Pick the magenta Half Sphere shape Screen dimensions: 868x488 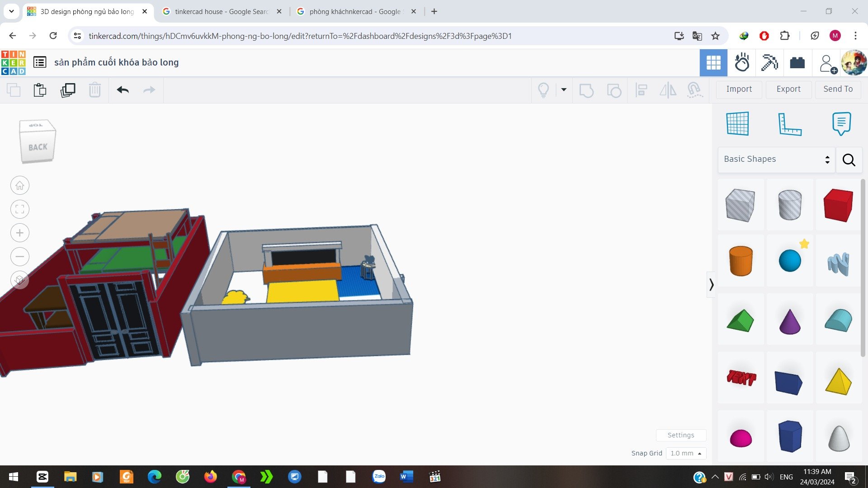coord(741,438)
